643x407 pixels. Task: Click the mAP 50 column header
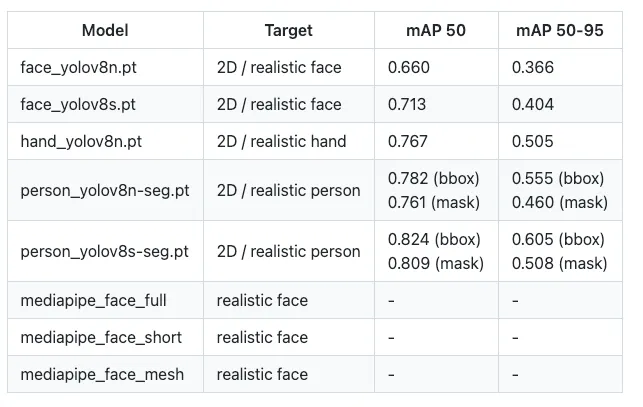click(436, 31)
